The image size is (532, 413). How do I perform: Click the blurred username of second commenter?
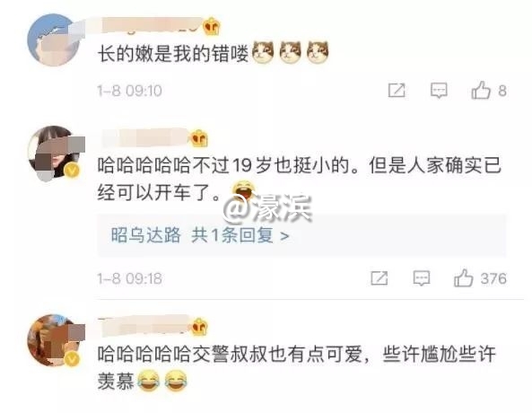(146, 137)
